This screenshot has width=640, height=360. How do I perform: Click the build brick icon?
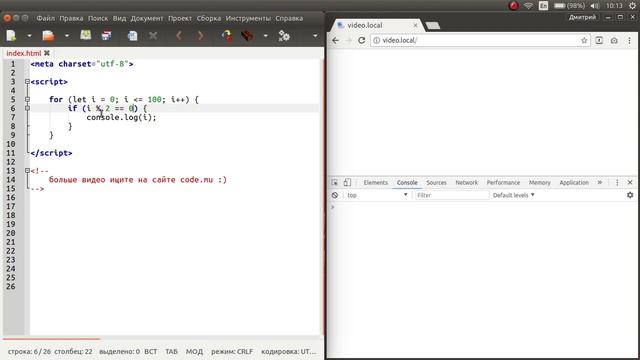pos(247,36)
